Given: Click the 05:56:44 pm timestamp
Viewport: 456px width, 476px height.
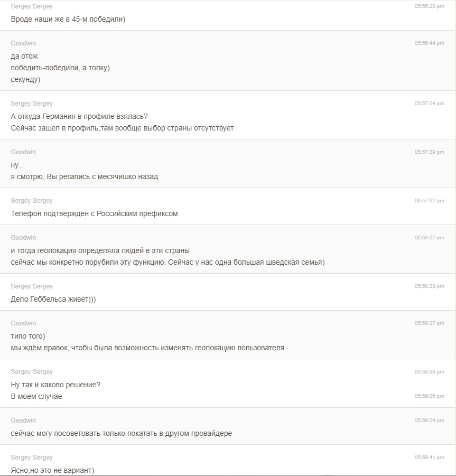Looking at the screenshot, I should [429, 43].
